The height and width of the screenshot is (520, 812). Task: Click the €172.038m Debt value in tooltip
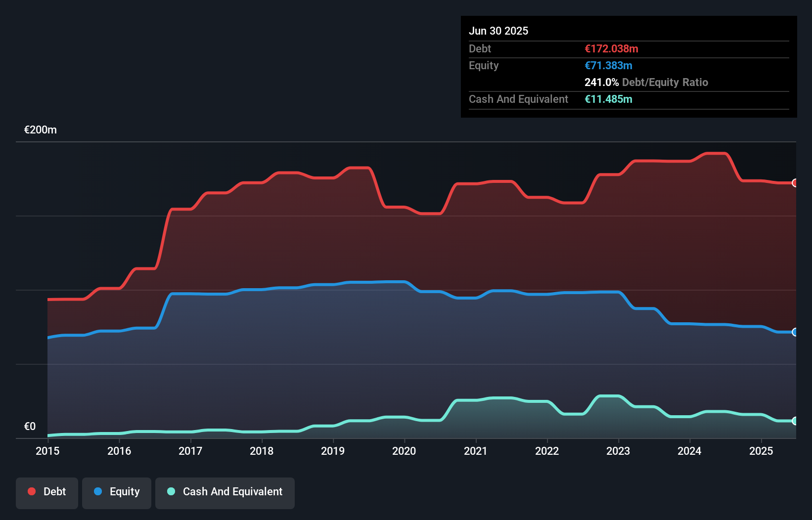point(611,48)
